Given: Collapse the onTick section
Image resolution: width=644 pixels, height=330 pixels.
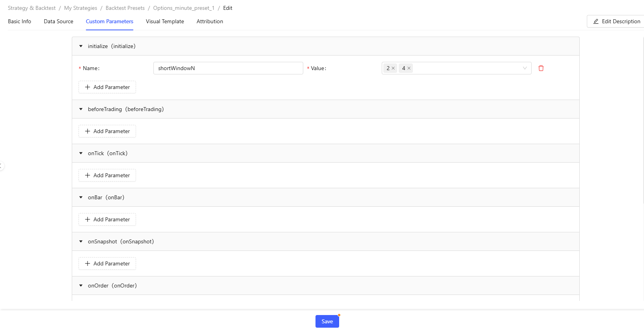Looking at the screenshot, I should pyautogui.click(x=81, y=154).
